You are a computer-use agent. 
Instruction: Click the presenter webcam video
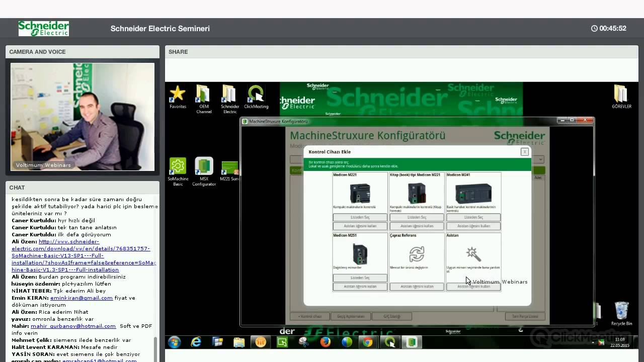click(83, 117)
